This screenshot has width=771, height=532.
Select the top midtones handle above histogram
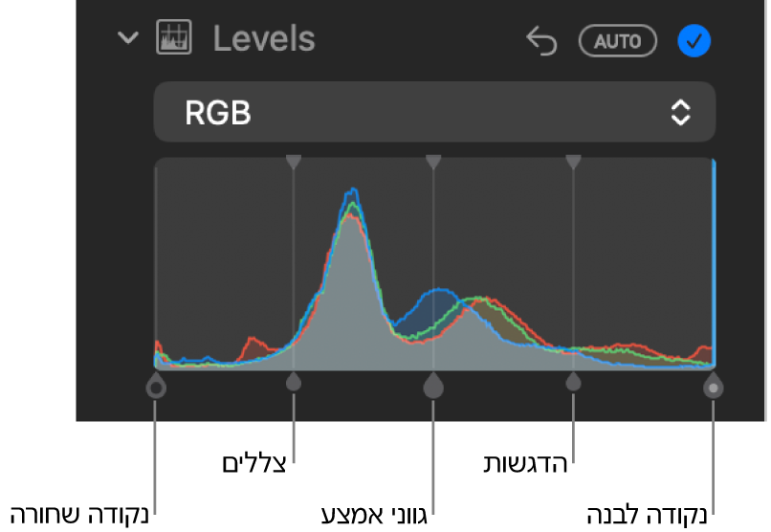pos(433,162)
